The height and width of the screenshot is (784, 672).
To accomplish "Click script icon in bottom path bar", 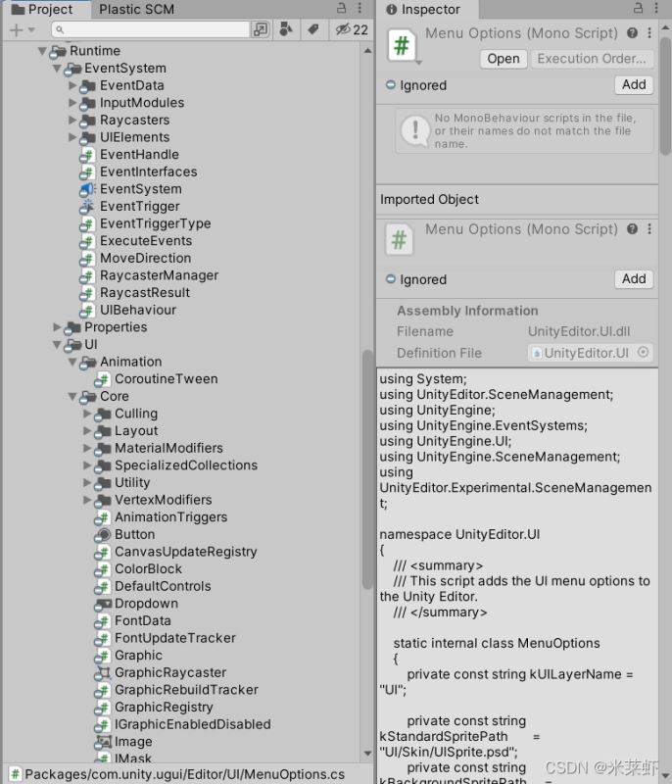I will pos(16,774).
